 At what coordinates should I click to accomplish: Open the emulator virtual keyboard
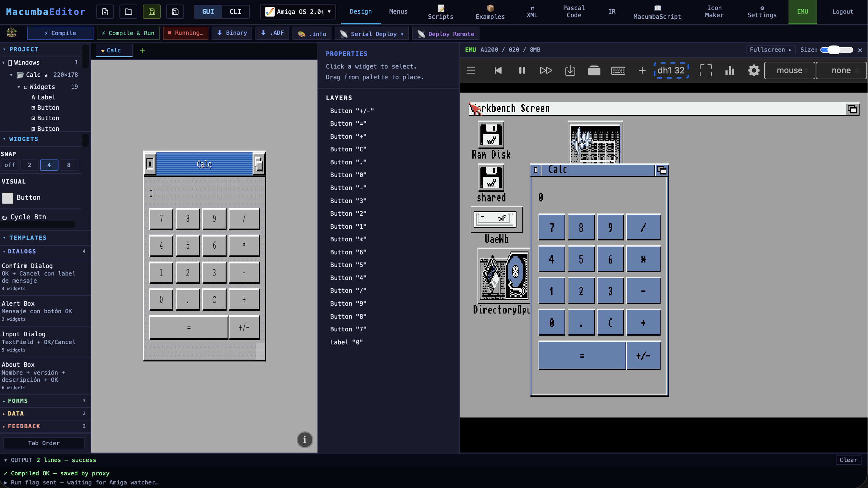[x=618, y=70]
